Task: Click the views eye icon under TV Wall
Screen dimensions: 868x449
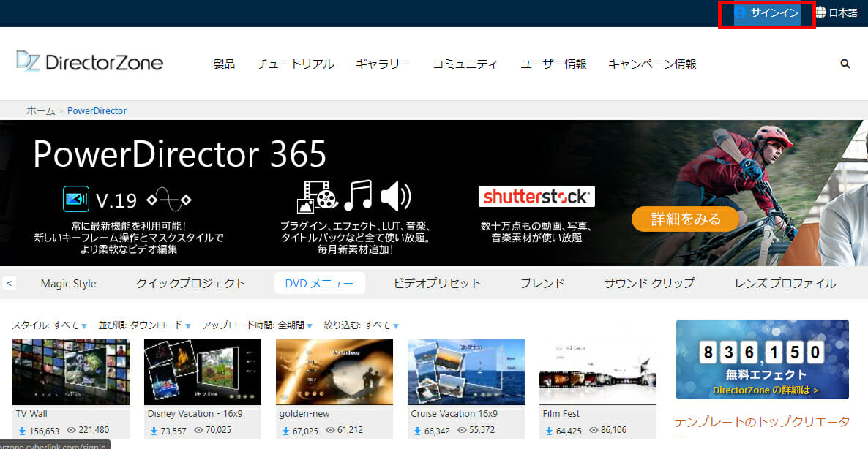Action: pos(71,430)
